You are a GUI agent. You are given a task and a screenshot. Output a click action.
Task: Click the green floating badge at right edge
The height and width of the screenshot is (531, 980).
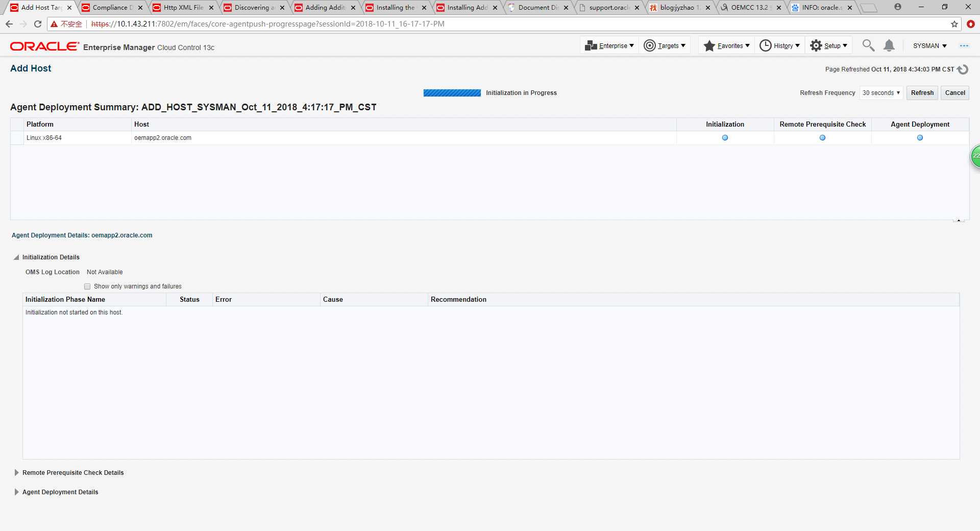(975, 156)
